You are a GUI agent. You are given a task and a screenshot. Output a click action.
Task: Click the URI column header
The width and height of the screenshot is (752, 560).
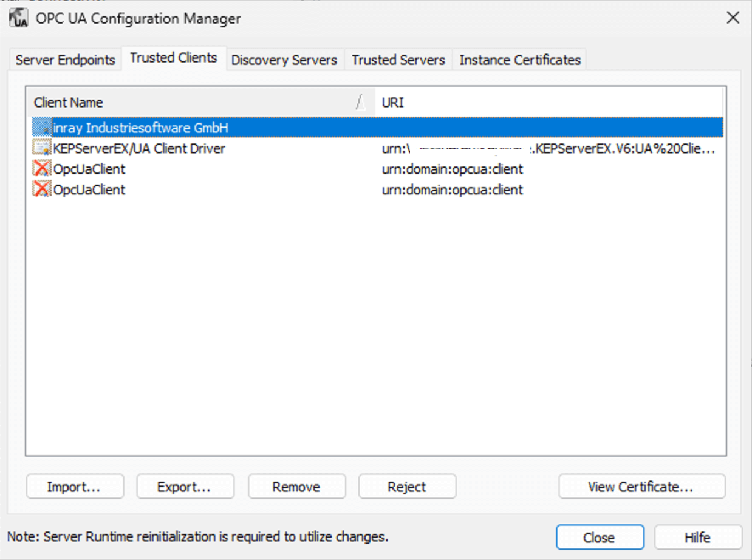(x=547, y=103)
